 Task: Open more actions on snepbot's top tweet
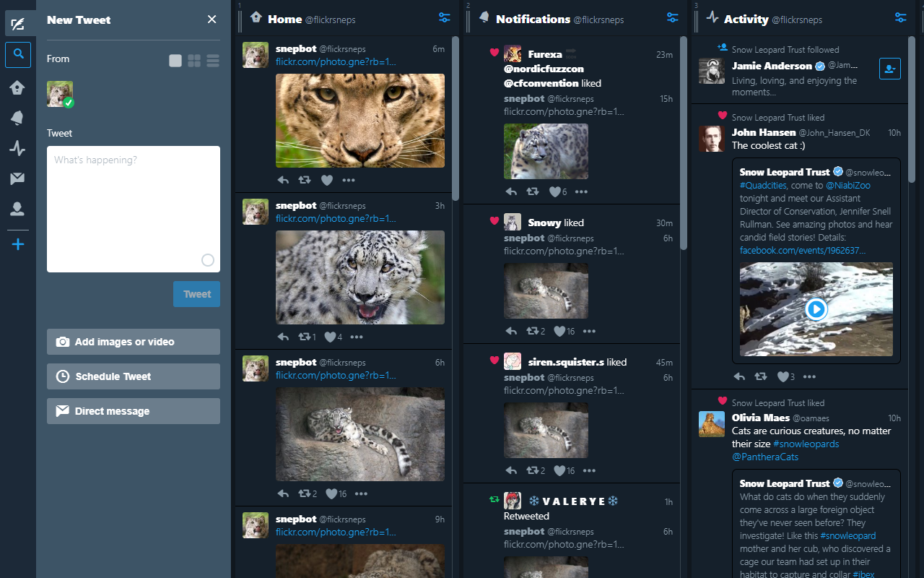click(347, 180)
